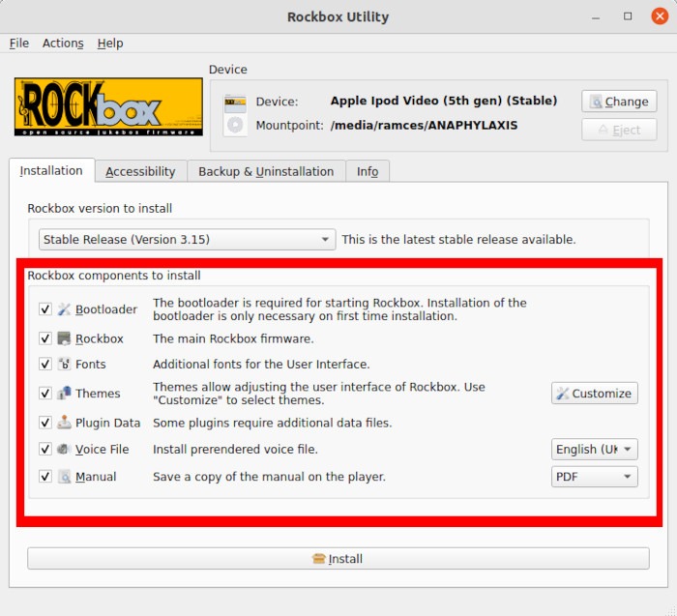This screenshot has width=677, height=616.
Task: Click the Install button
Action: coord(338,559)
